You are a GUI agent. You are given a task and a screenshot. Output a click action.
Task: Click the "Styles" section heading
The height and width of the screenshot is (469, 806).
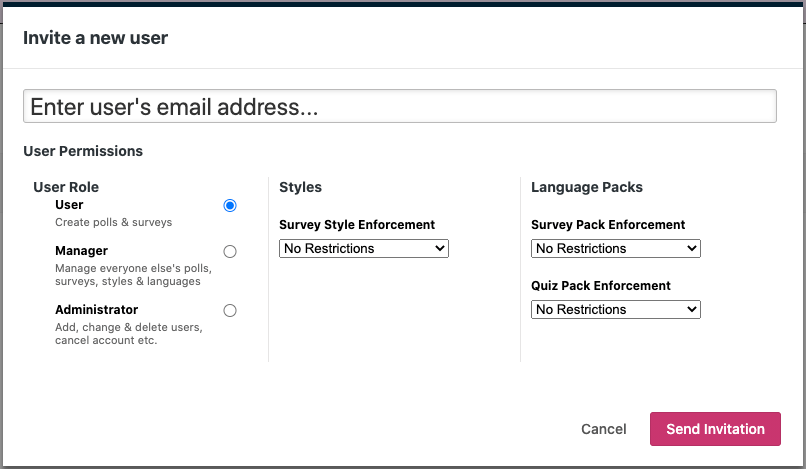pos(300,187)
